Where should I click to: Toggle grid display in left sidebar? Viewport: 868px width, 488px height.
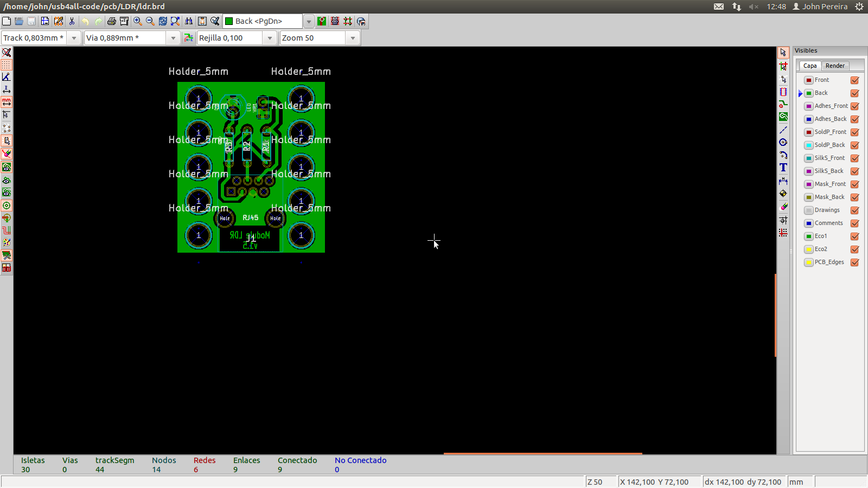pyautogui.click(x=7, y=65)
